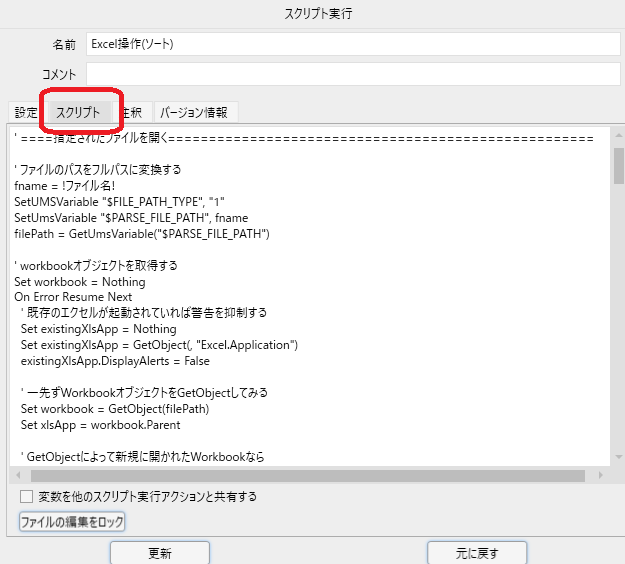This screenshot has height=564, width=625.
Task: Click the 'Set workbook = Nothing' line
Action: (x=73, y=282)
